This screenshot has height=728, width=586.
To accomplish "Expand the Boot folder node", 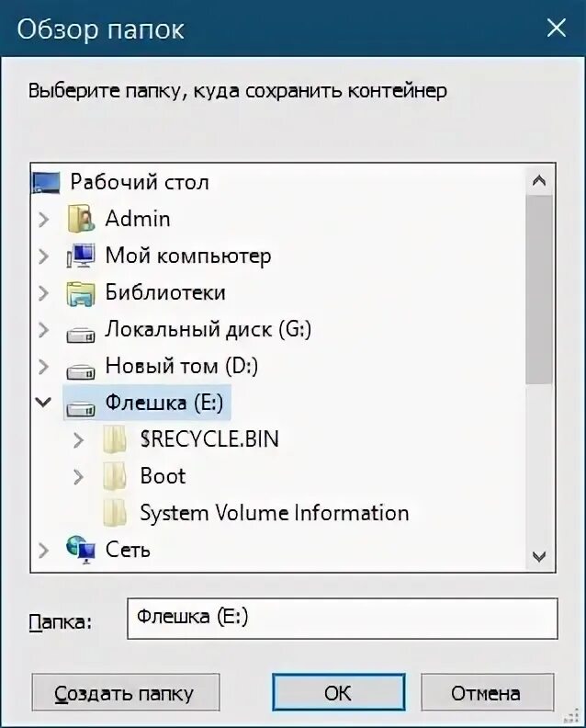I will point(78,476).
